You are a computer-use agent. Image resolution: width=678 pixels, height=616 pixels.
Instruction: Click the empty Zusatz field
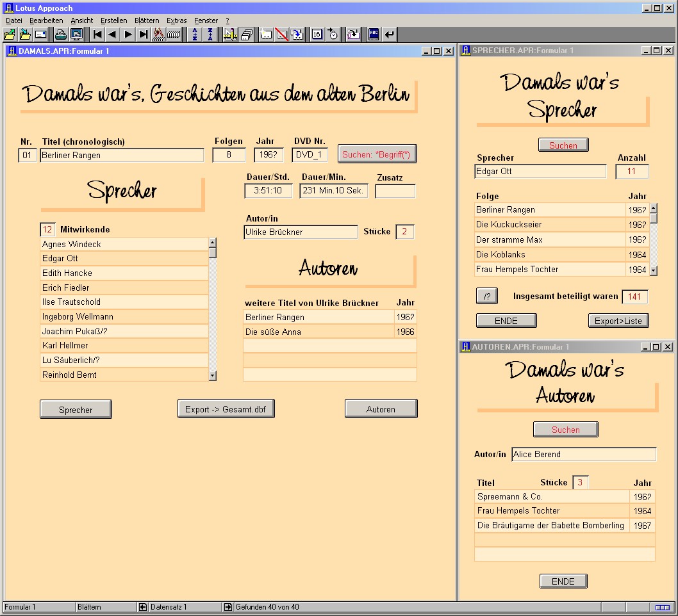[395, 191]
